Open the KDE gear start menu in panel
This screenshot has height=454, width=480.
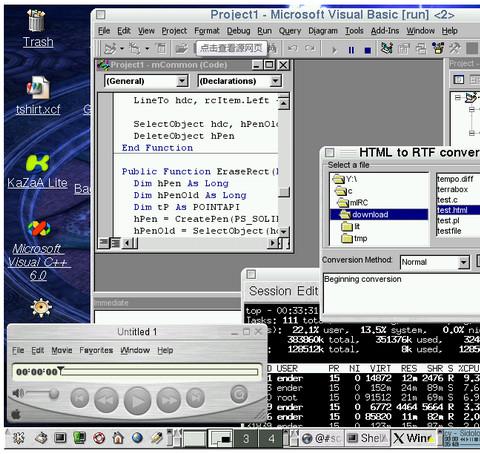(x=18, y=438)
